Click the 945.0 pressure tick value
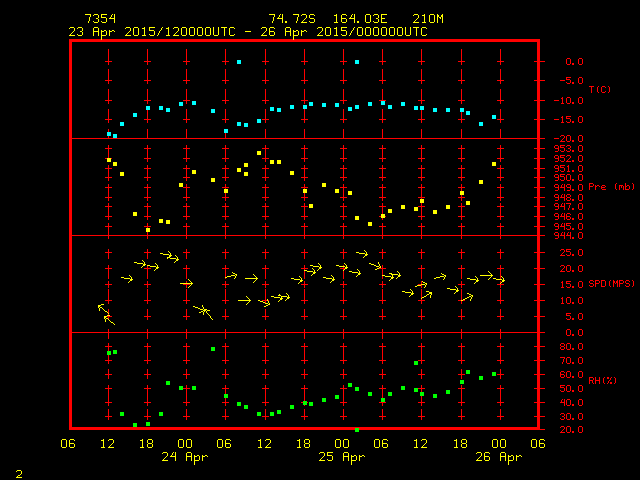The image size is (640, 480). [x=569, y=226]
